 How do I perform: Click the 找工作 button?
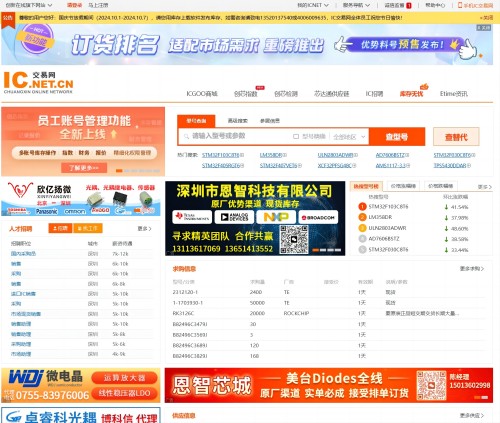point(88,228)
